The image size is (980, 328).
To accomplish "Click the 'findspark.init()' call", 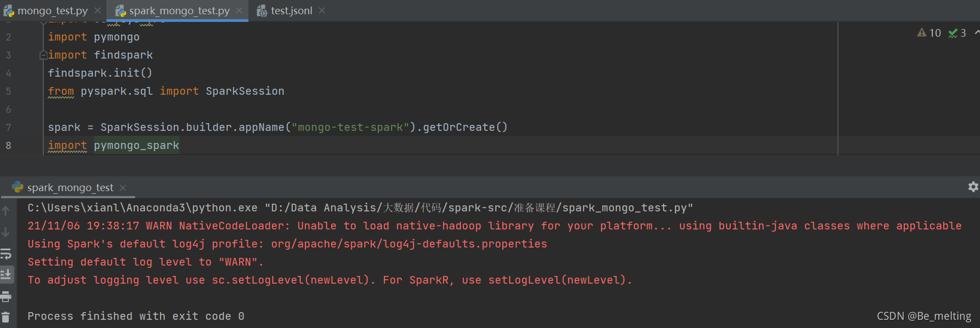I will 100,73.
